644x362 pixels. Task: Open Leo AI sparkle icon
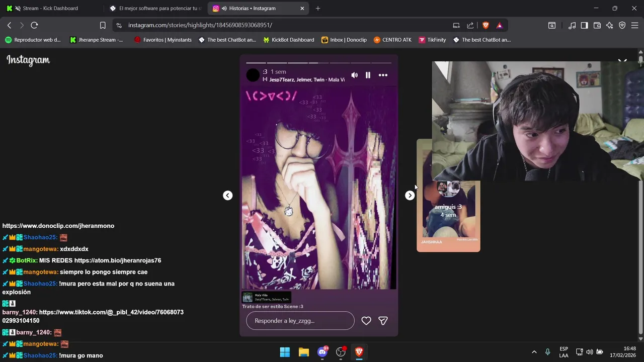pyautogui.click(x=610, y=25)
